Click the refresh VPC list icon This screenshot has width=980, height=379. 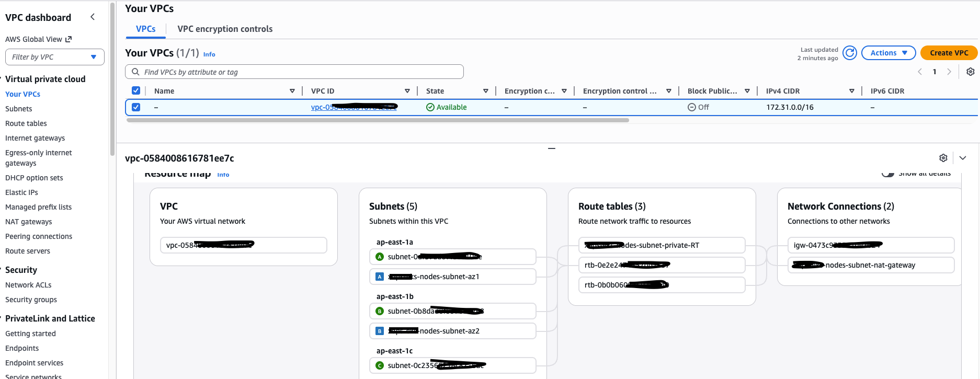850,53
